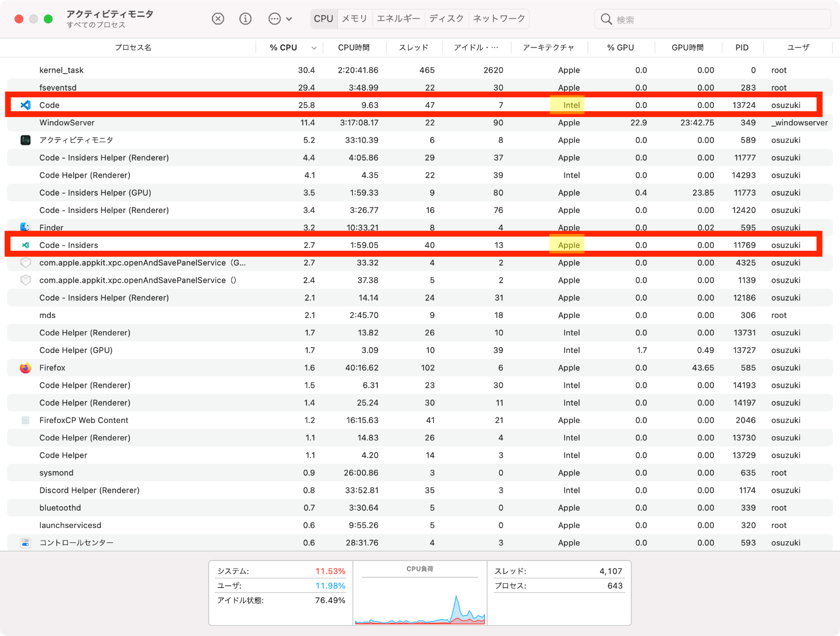Click the _windowserver user cell
The width and height of the screenshot is (840, 636).
point(799,123)
